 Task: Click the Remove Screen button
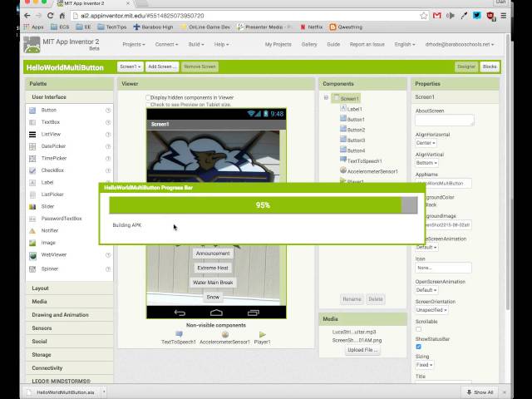click(199, 66)
